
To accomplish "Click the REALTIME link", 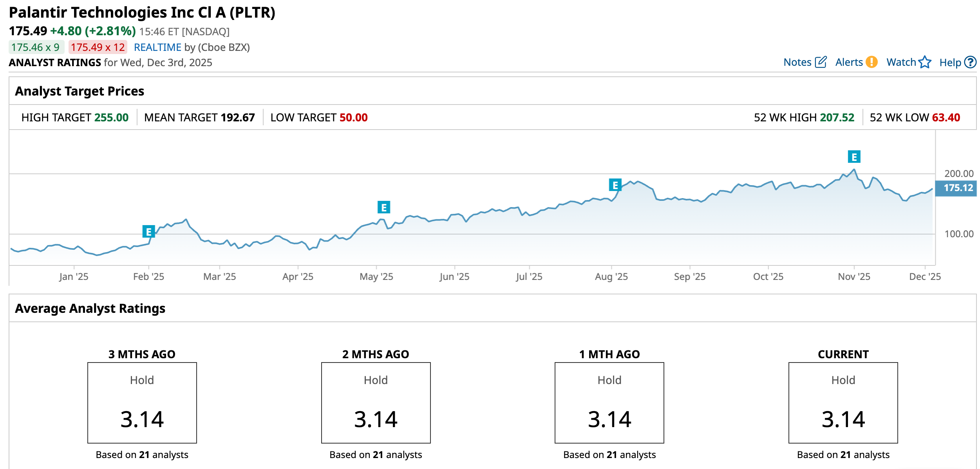I will [157, 47].
